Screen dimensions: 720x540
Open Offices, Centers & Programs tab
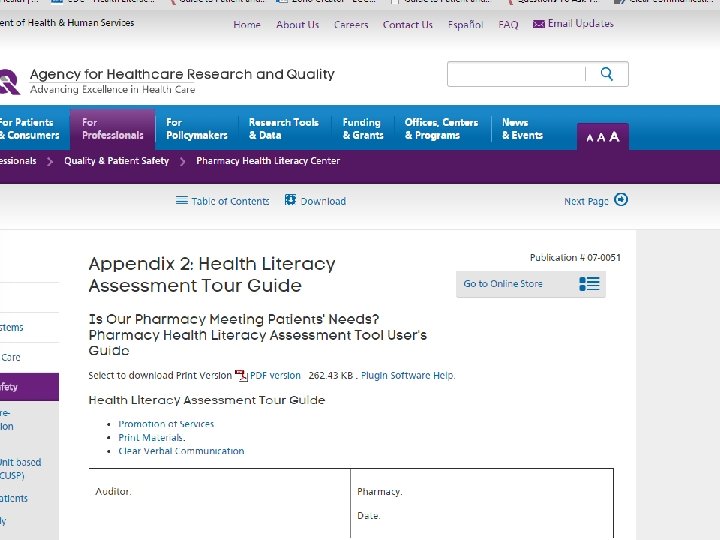coord(441,129)
